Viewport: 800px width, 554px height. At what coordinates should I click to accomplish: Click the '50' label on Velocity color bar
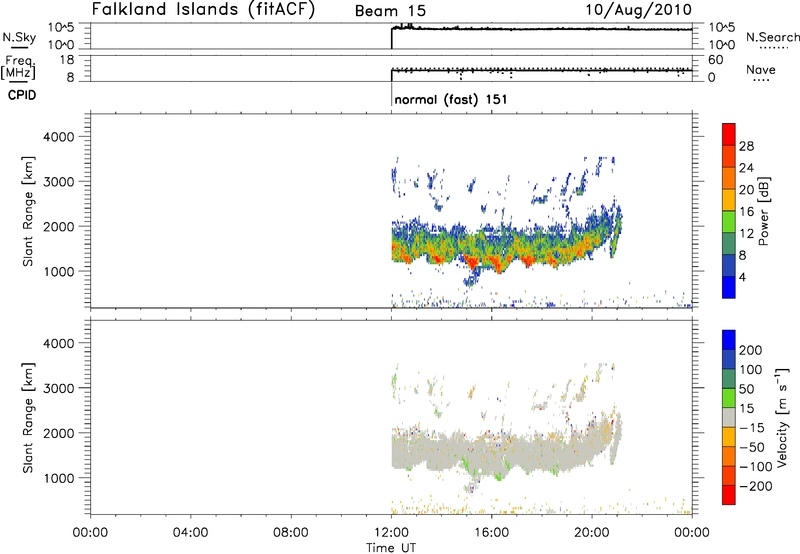click(x=746, y=389)
